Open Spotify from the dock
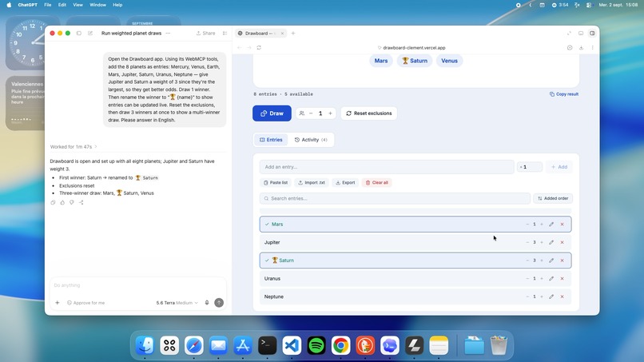This screenshot has width=644, height=362. (316, 345)
